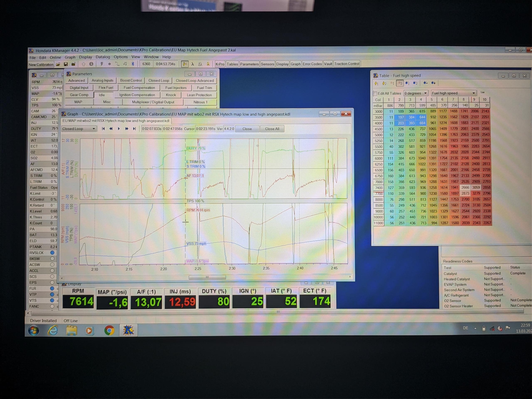Switch to the Knock parameters tab

click(171, 95)
